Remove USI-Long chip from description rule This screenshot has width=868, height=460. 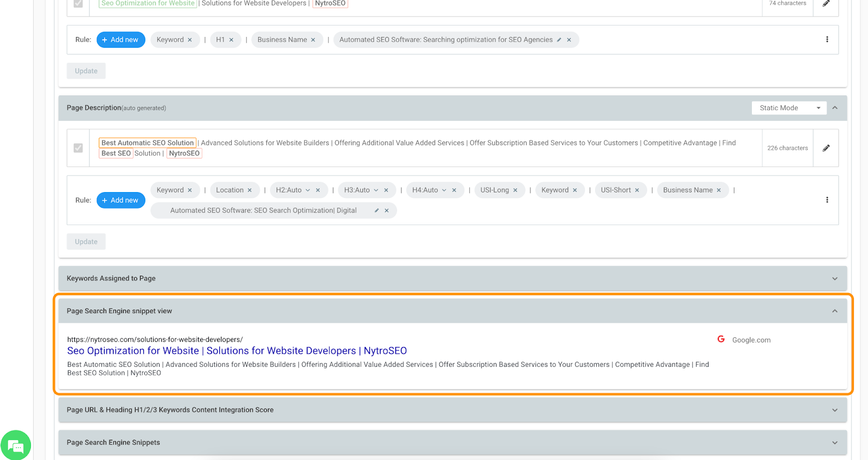[x=515, y=190]
